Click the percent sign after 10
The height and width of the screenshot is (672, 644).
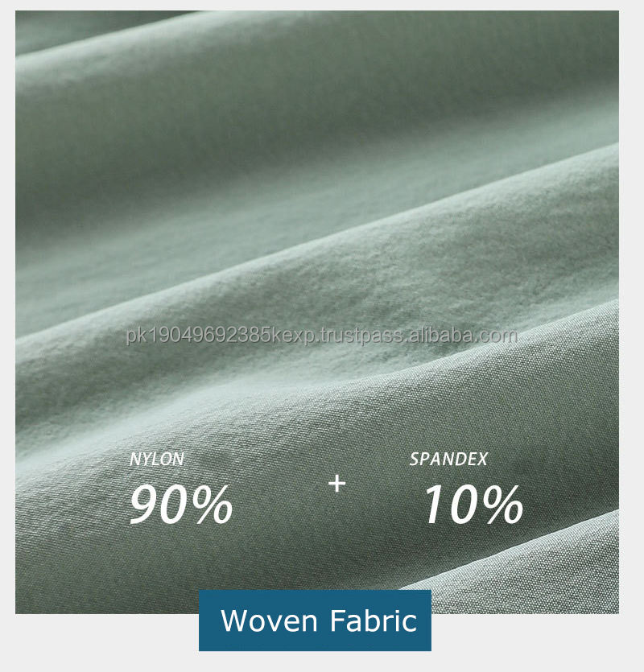tap(503, 504)
